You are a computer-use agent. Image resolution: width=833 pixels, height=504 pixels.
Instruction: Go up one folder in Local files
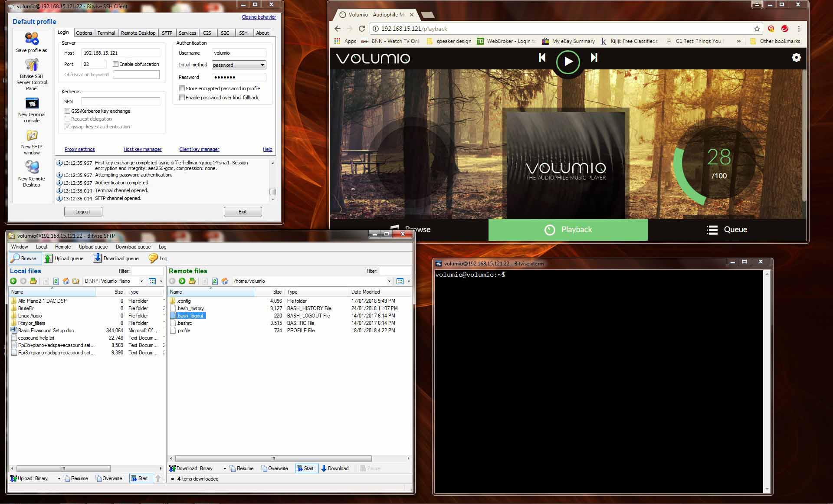click(x=33, y=281)
